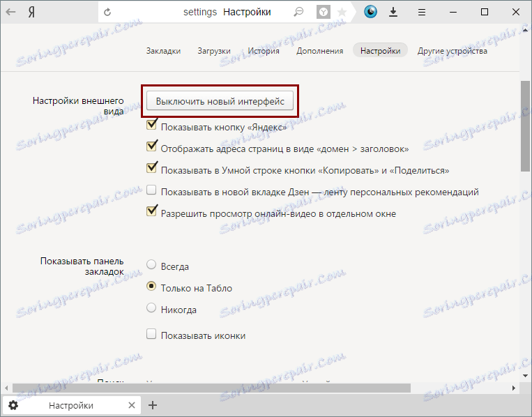Image resolution: width=532 pixels, height=417 pixels.
Task: Select Только на Табло radio option
Action: 151,287
